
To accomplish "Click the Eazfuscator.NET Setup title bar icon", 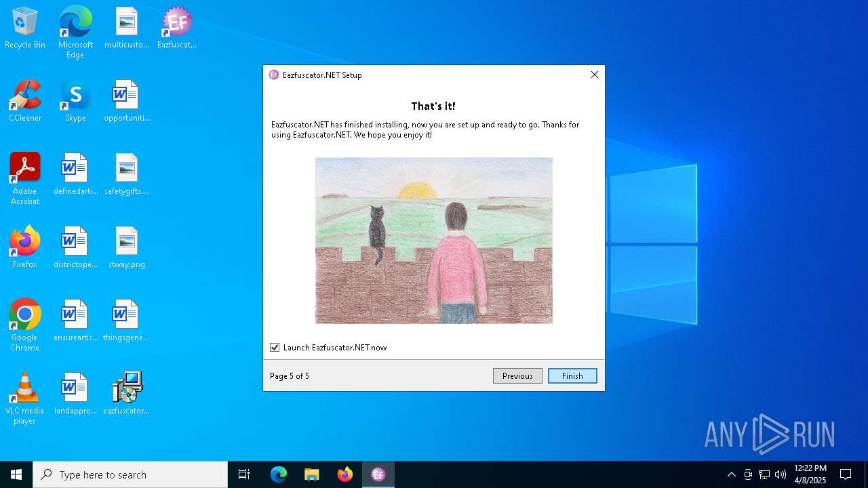I will coord(274,75).
